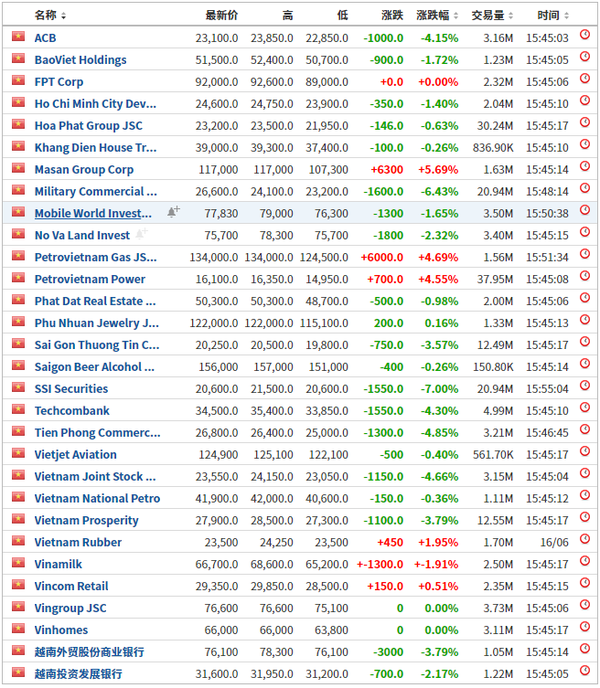Screen dimensions: 600x688
Task: Click Vietnam flag icon beside Saigon Beer Alcohol
Action: click(18, 366)
